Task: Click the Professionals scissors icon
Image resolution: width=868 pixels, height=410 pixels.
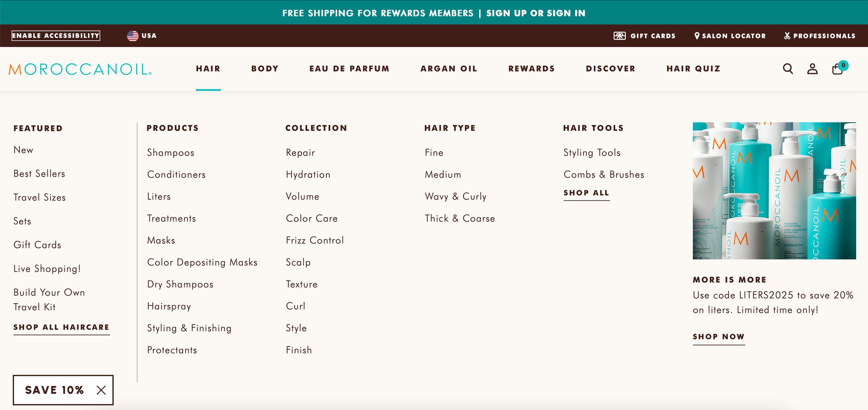Action: tap(787, 36)
